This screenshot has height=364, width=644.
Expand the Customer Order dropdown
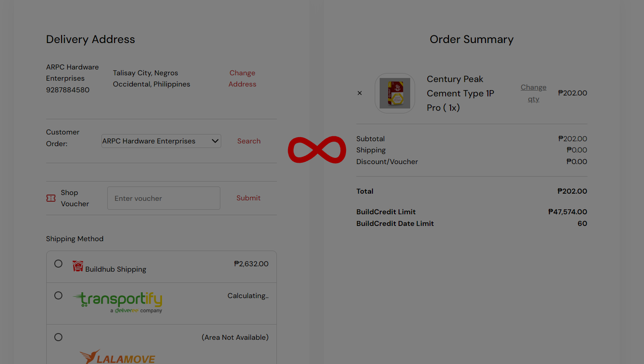[161, 141]
